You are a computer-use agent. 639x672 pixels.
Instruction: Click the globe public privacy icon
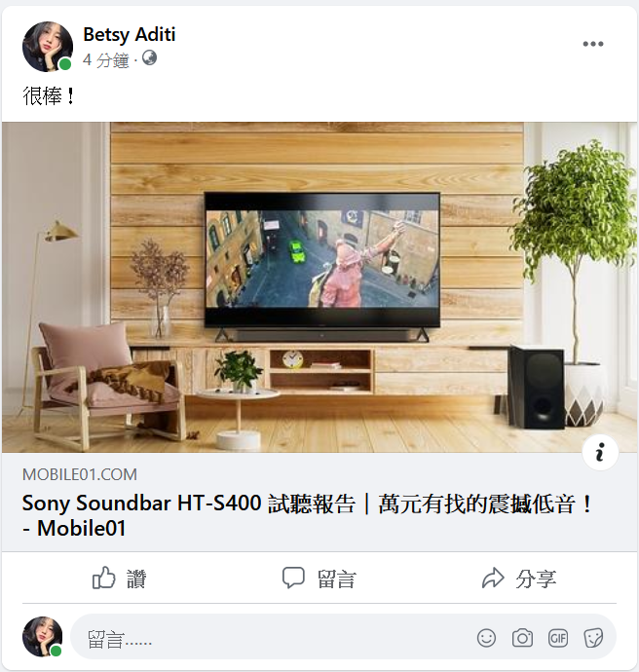pos(149,57)
